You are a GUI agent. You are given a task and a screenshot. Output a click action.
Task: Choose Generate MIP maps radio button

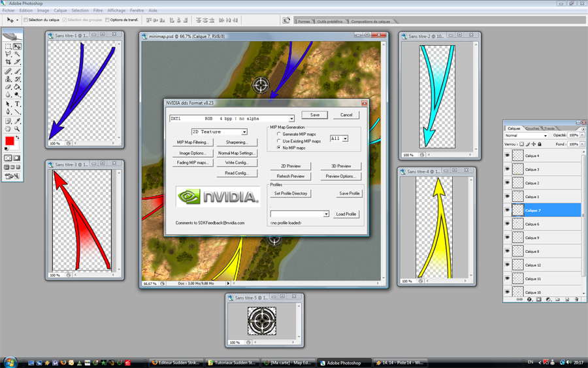tap(278, 134)
